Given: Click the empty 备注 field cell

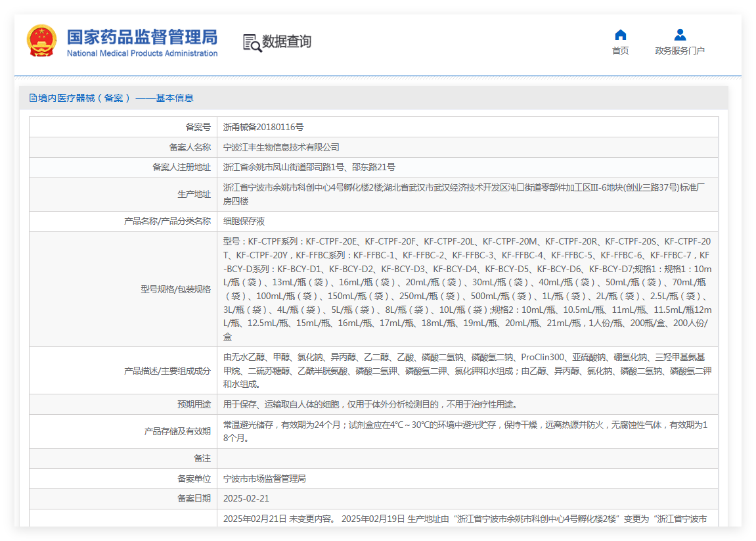Looking at the screenshot, I should point(468,458).
